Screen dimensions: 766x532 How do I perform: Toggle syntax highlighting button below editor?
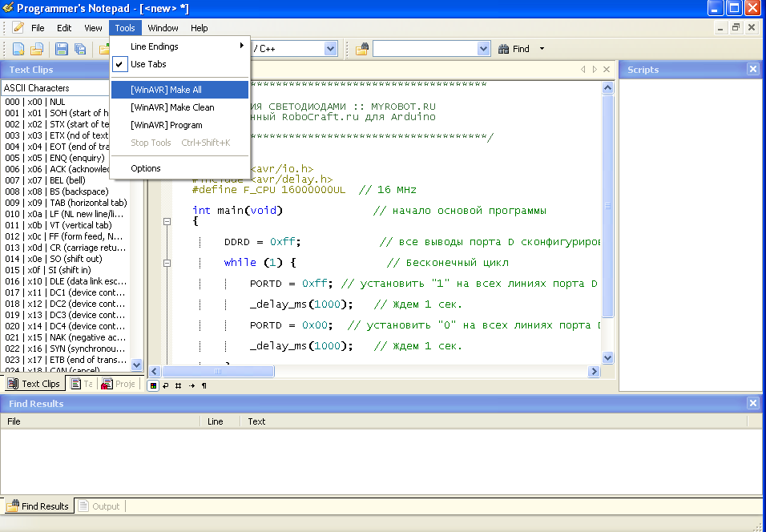pos(153,385)
